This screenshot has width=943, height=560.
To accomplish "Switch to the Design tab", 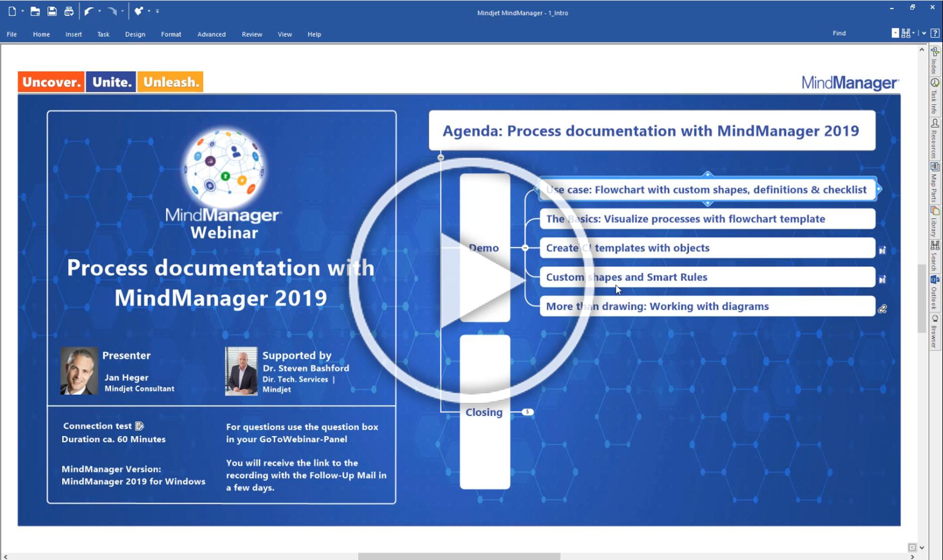I will tap(135, 34).
